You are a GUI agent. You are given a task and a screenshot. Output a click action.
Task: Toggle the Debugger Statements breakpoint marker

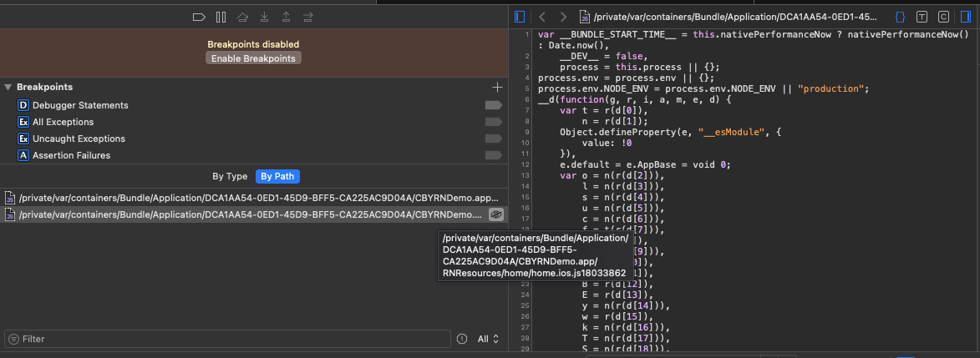pyautogui.click(x=493, y=105)
